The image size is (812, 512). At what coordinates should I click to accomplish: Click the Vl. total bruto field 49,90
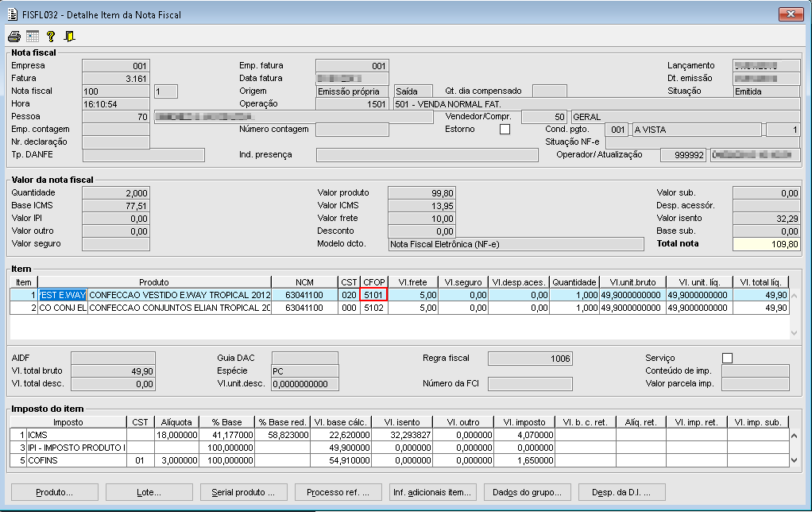pyautogui.click(x=113, y=371)
